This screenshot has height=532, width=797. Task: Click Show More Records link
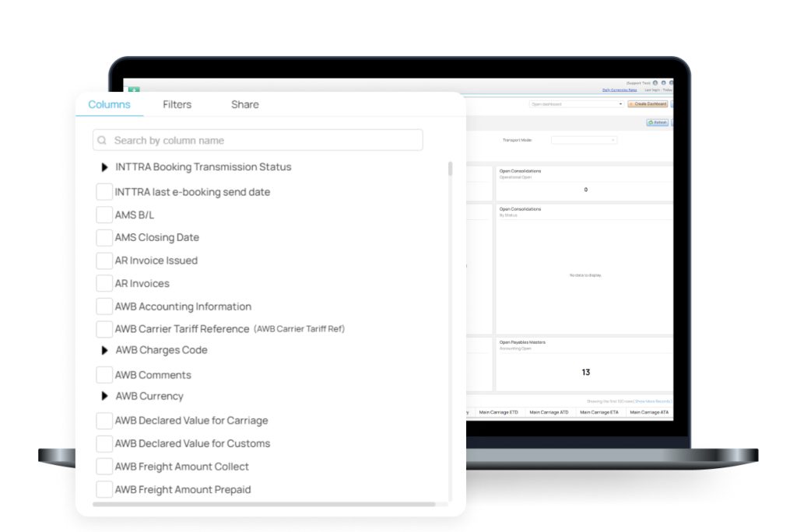point(652,401)
